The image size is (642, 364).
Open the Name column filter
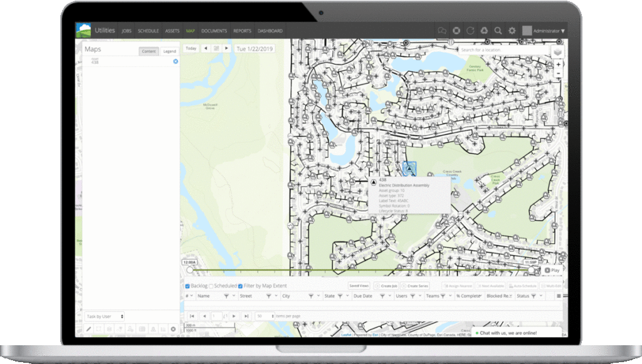(x=226, y=296)
